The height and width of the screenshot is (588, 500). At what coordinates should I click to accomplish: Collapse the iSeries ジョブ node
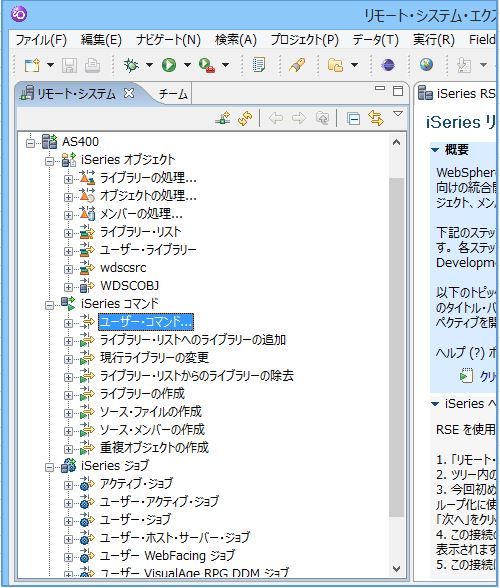(50, 467)
